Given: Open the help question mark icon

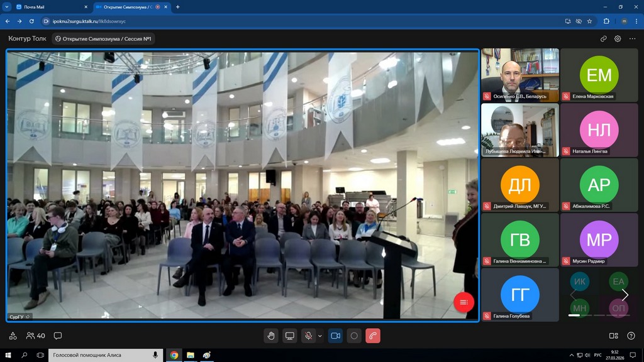Looking at the screenshot, I should pos(631,336).
